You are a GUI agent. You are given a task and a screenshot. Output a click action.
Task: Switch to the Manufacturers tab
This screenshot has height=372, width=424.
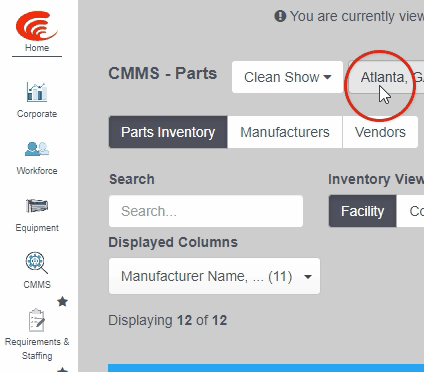coord(285,132)
